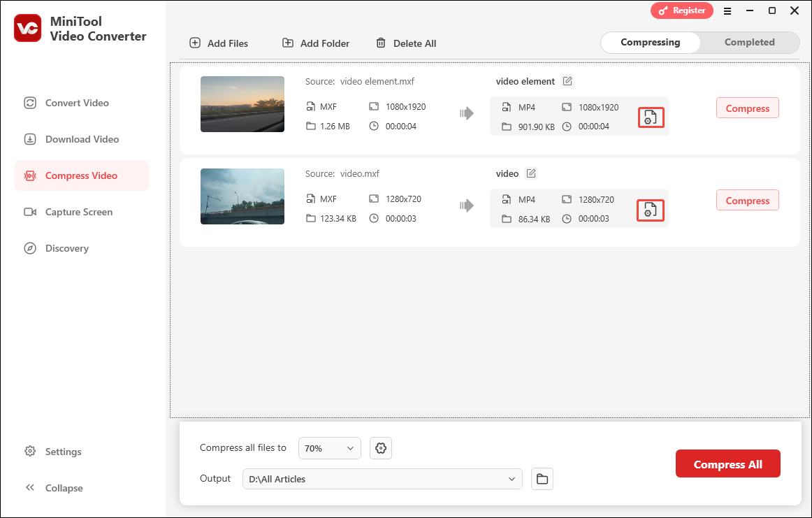Click Add Folder button

(x=316, y=43)
